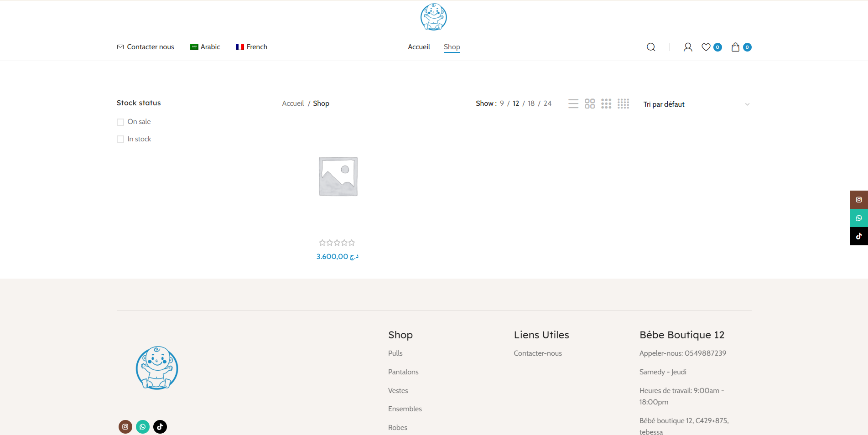Check the In stock filter
868x435 pixels.
(120, 140)
